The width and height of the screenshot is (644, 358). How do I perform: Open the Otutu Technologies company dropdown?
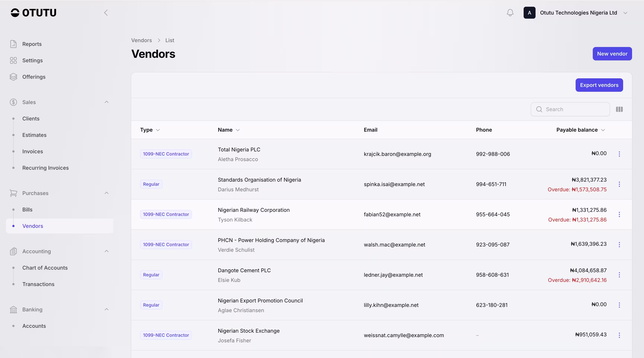pos(578,13)
